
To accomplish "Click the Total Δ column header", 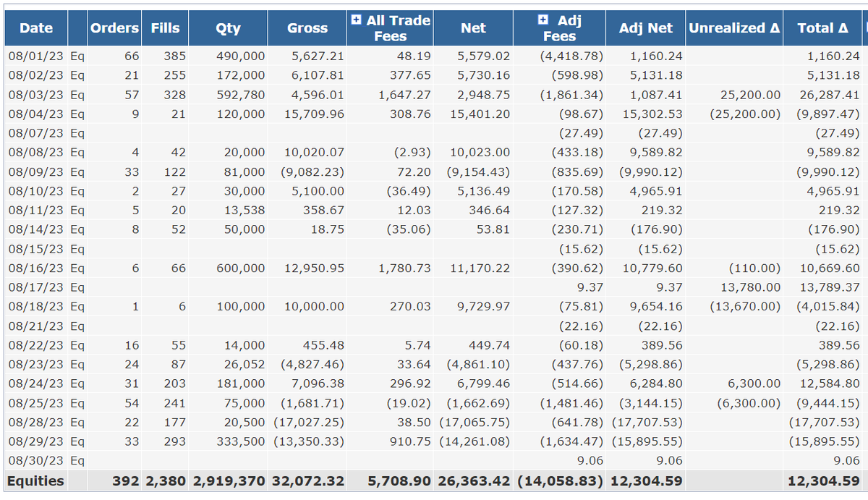I will coord(823,28).
